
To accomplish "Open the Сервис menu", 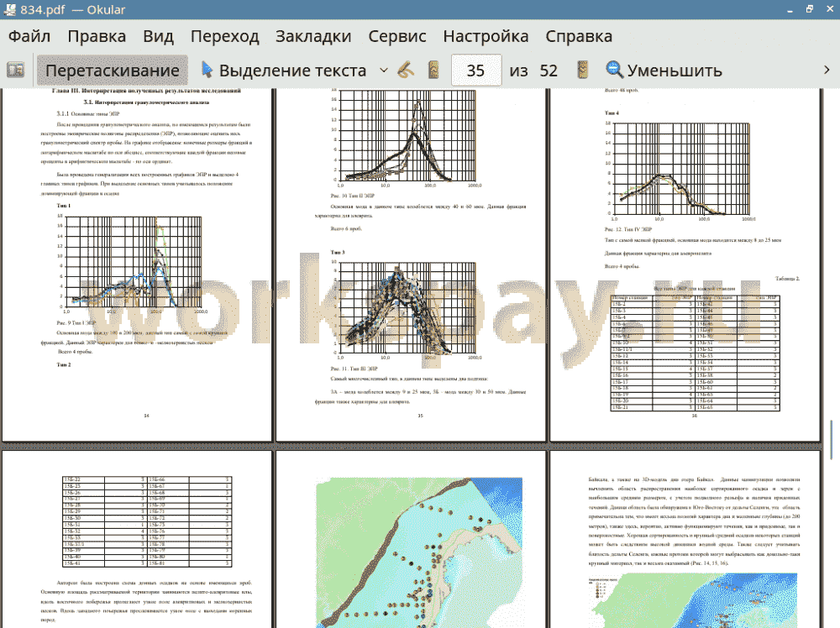I will point(397,36).
